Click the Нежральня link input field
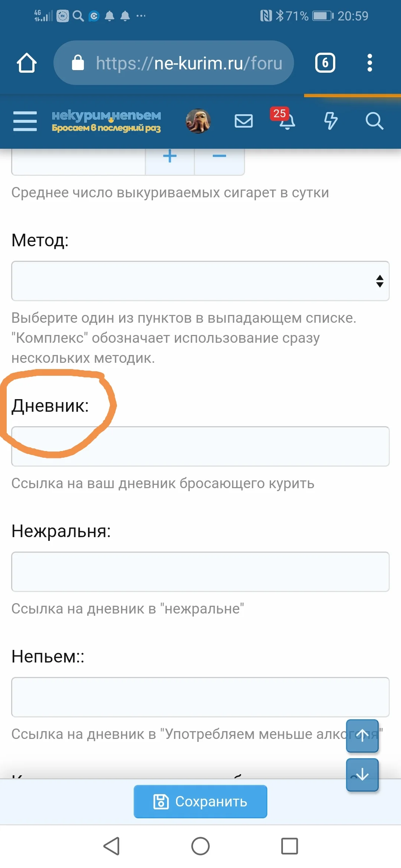The height and width of the screenshot is (868, 401). tap(200, 572)
